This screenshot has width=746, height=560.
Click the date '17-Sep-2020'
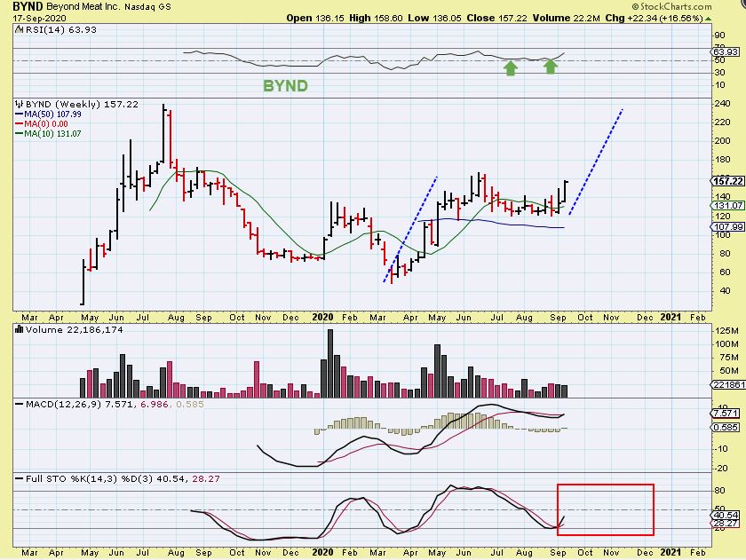click(x=39, y=19)
